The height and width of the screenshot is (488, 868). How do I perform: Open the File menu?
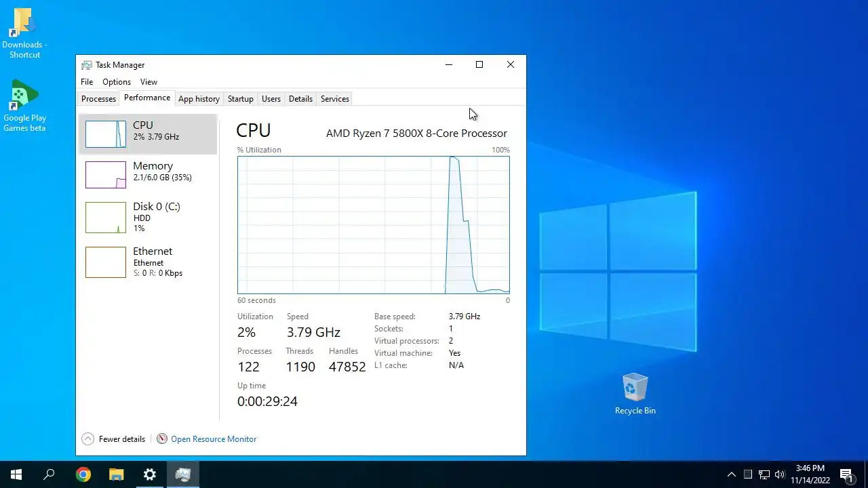87,82
